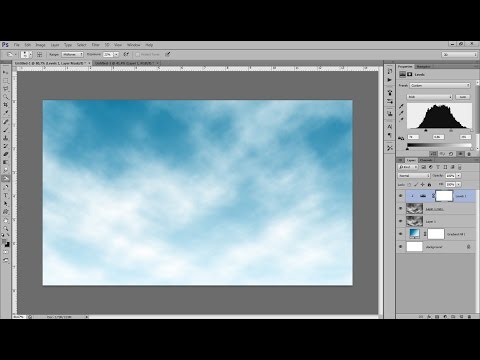
Task: Open the Range Midtones dropdown
Action: click(72, 54)
